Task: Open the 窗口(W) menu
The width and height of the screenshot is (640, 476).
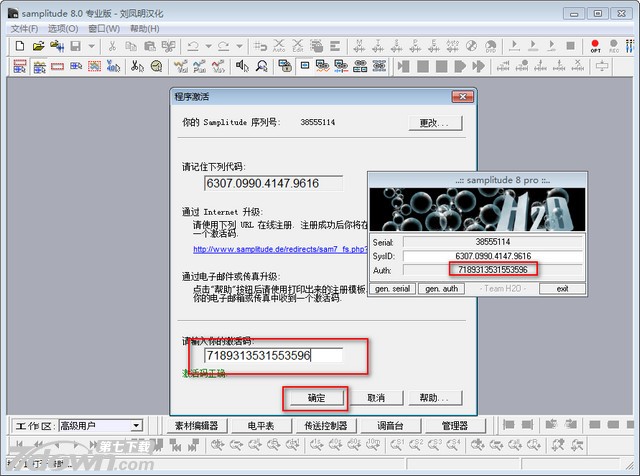Action: [x=104, y=29]
